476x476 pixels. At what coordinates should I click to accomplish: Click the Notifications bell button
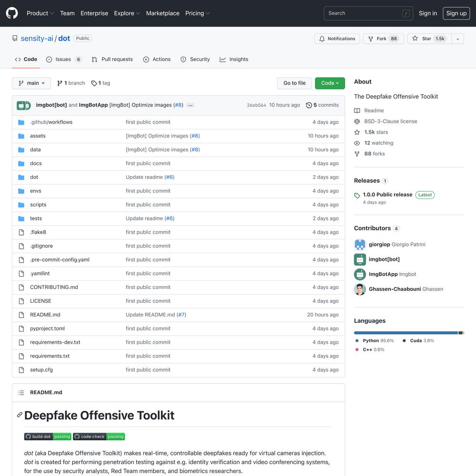point(337,39)
